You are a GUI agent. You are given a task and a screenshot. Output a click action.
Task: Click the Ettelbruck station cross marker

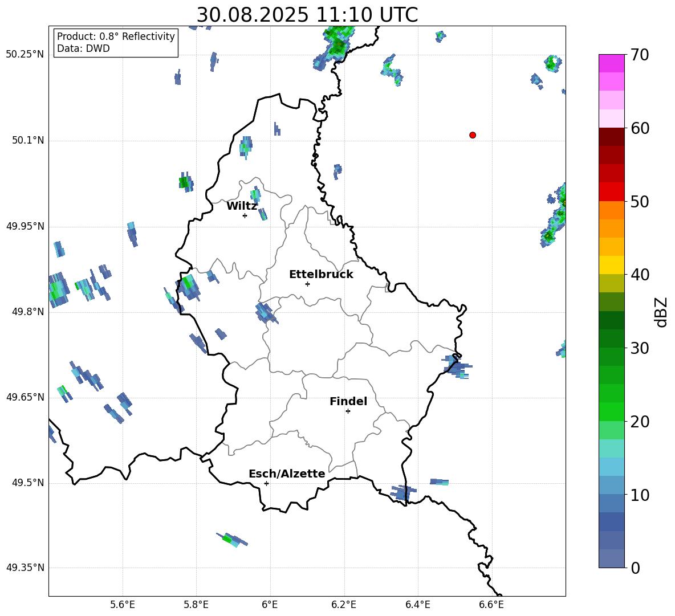(x=307, y=284)
